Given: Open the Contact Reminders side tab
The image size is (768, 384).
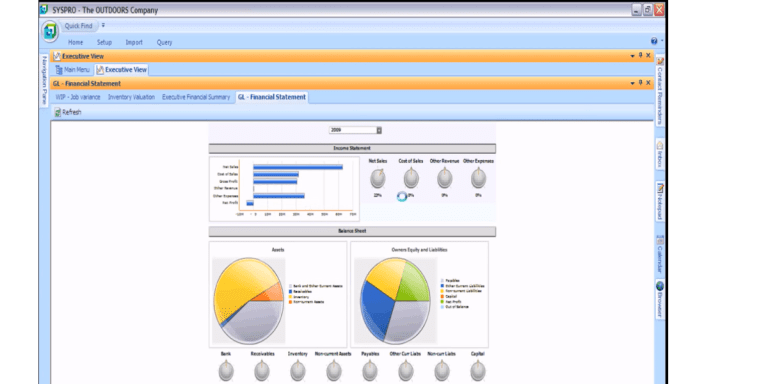Looking at the screenshot, I should pos(660,91).
